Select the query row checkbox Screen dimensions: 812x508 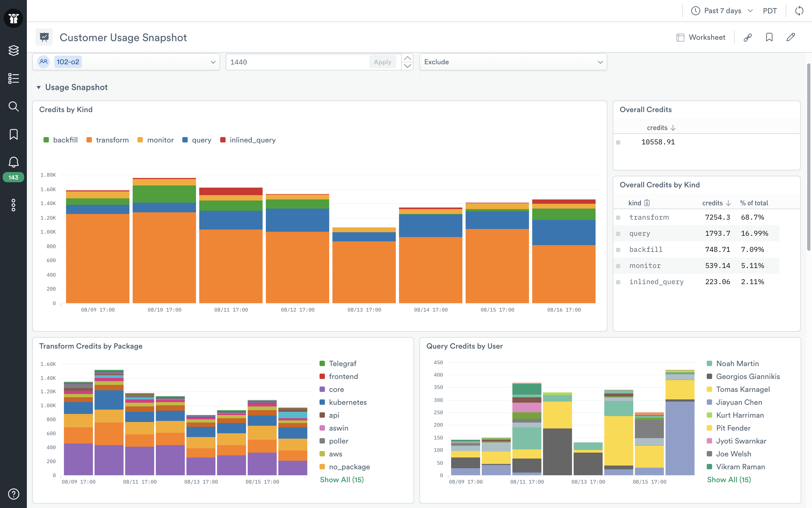(618, 234)
